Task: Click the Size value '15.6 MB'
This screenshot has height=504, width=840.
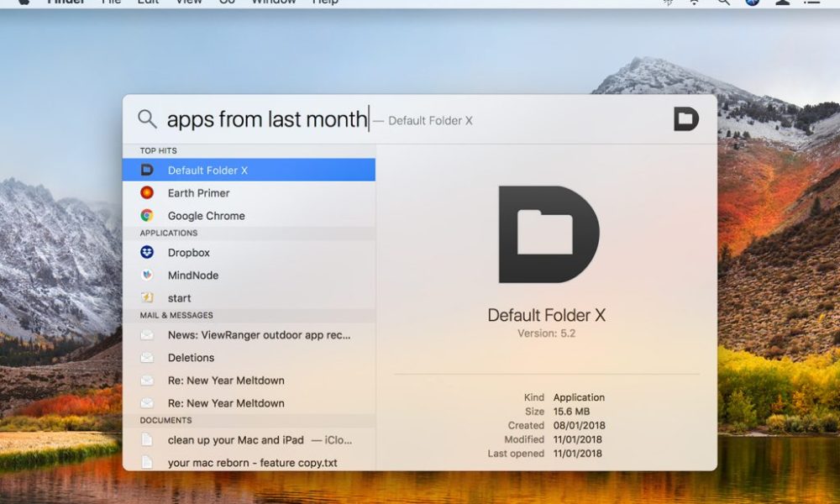Action: pyautogui.click(x=571, y=412)
